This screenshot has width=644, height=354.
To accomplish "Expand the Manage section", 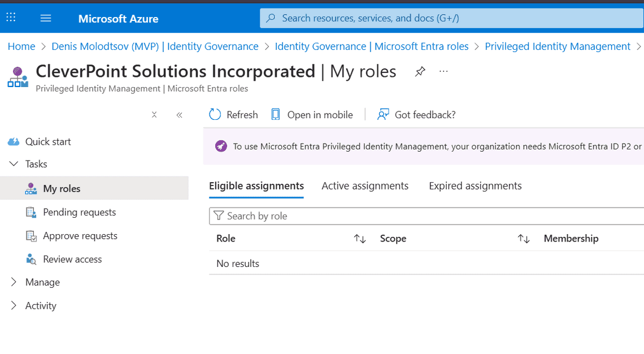I will click(14, 282).
